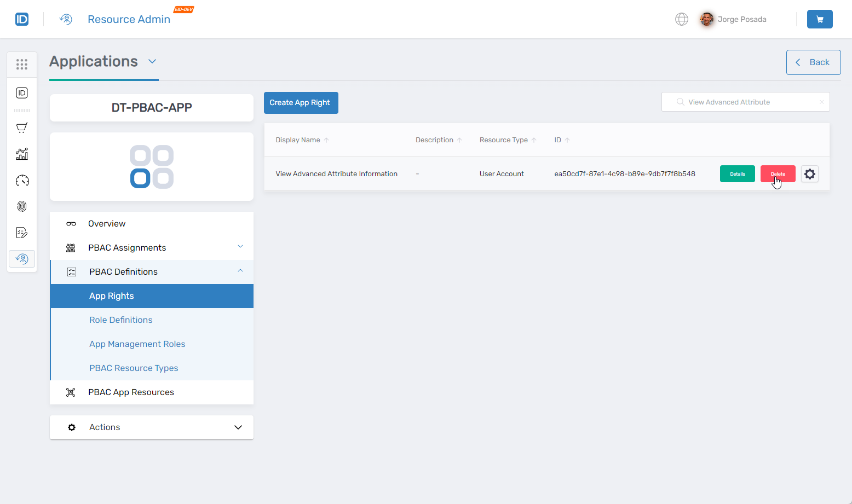This screenshot has height=504, width=852.
Task: Select PBAC Resource Types menu item
Action: coord(134,368)
